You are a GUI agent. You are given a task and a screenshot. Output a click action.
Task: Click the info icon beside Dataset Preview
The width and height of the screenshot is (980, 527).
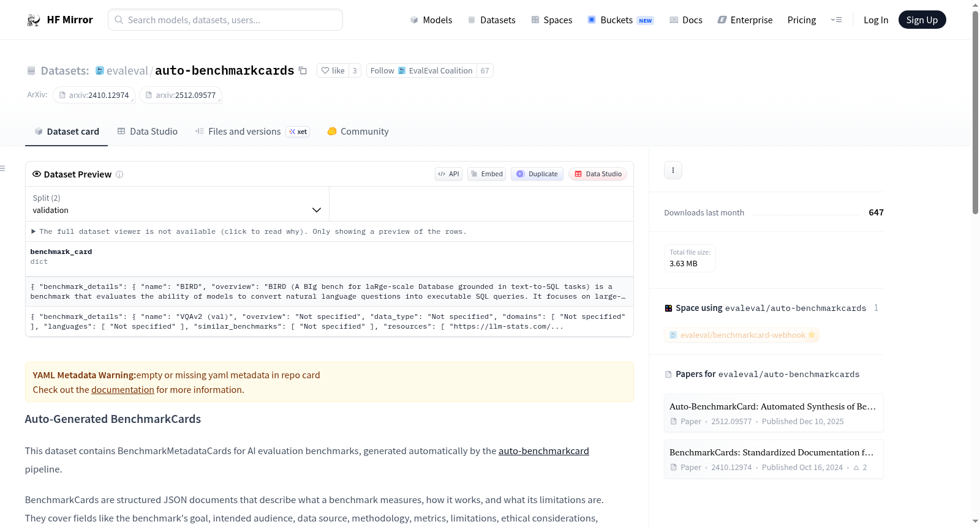click(x=119, y=174)
